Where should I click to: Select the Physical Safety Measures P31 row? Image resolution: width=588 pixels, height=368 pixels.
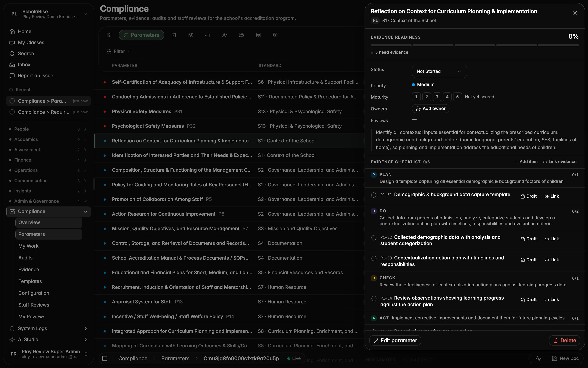(229, 112)
